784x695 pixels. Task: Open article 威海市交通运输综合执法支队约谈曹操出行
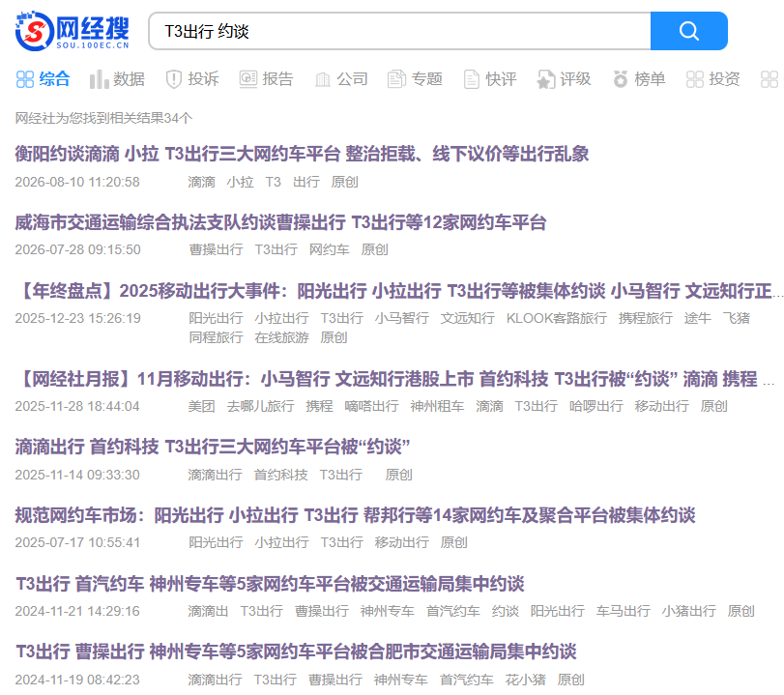[x=280, y=222]
